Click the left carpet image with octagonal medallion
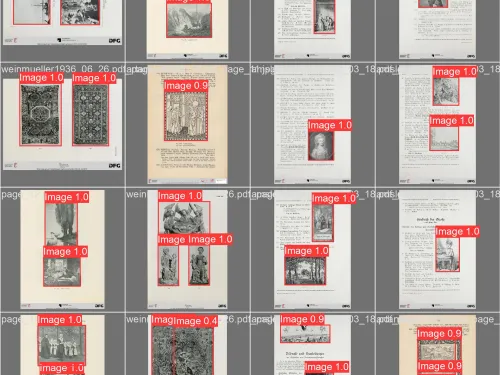 tap(40, 115)
